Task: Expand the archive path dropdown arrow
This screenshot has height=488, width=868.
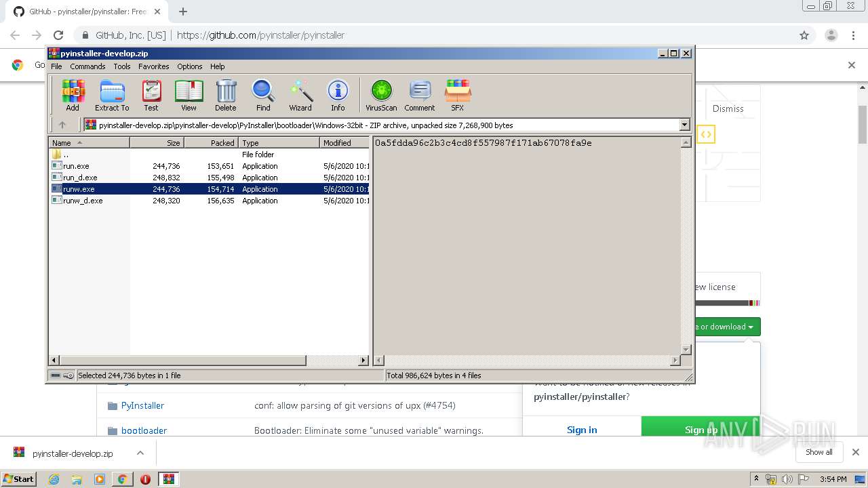Action: 684,125
